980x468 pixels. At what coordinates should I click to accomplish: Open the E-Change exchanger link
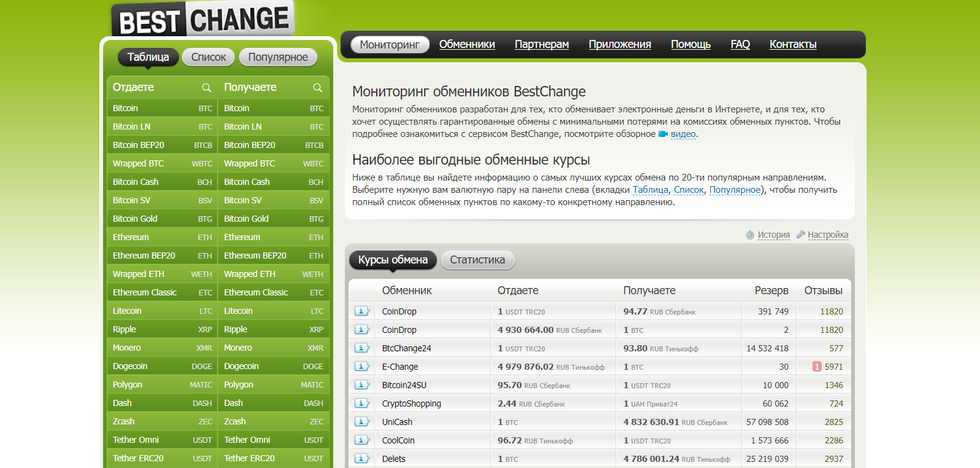click(400, 367)
